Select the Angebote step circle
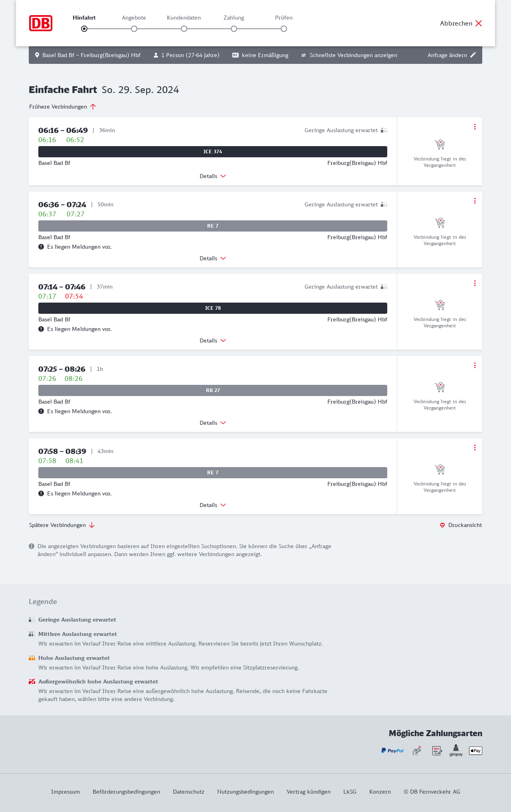The image size is (511, 812). pyautogui.click(x=134, y=29)
